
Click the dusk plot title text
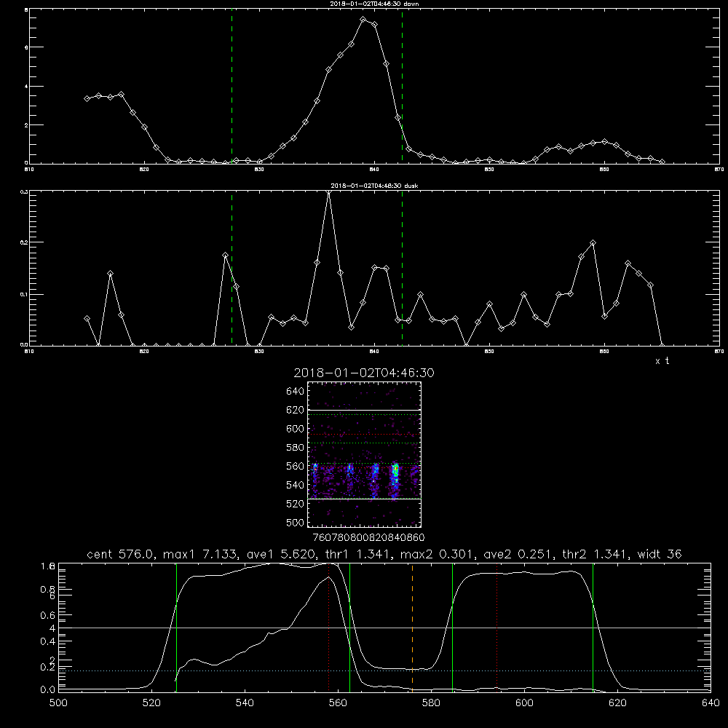(374, 186)
